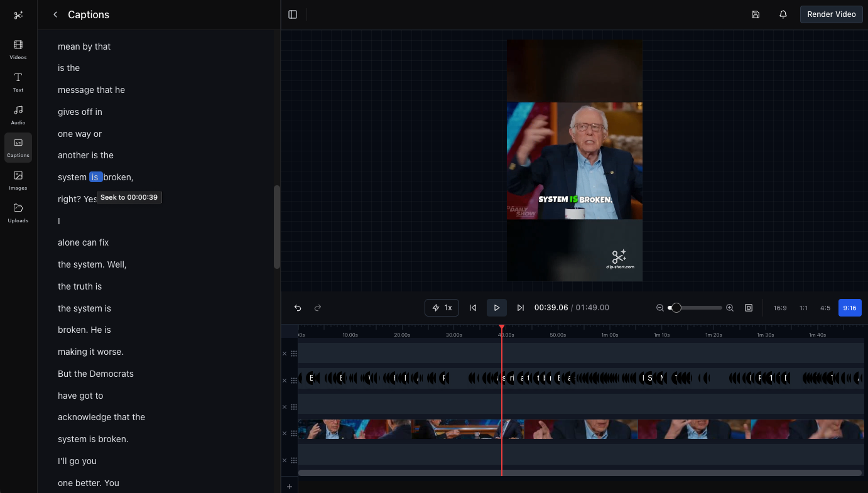Image resolution: width=868 pixels, height=493 pixels.
Task: Delete the third timeline track
Action: (285, 407)
